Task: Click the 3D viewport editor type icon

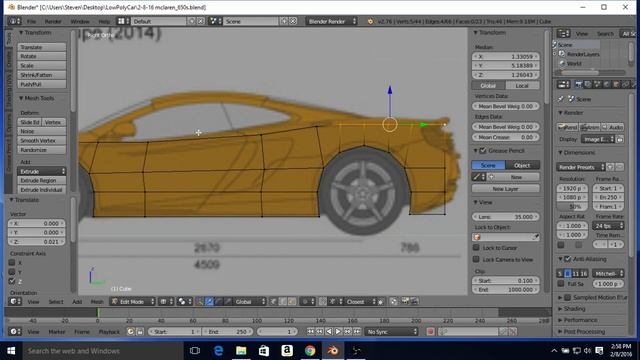Action: point(15,301)
